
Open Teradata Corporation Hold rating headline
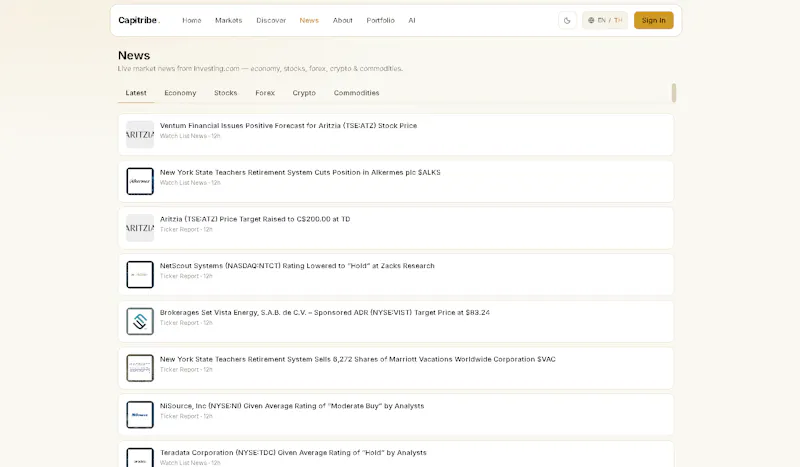click(x=293, y=453)
